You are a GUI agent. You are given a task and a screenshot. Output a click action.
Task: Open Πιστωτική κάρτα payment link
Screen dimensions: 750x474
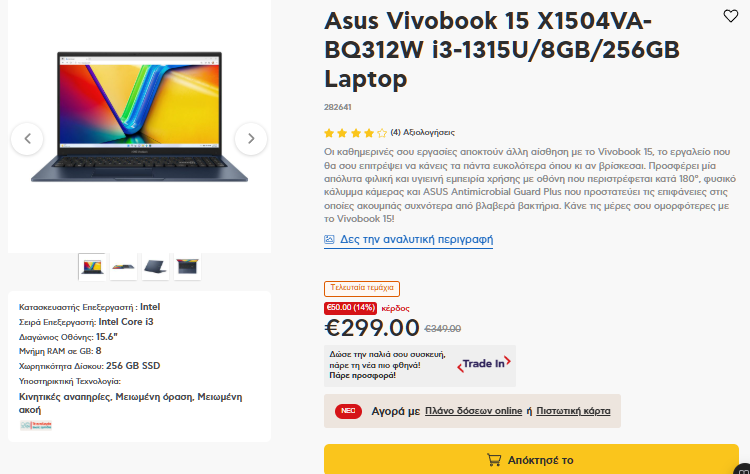pyautogui.click(x=573, y=411)
